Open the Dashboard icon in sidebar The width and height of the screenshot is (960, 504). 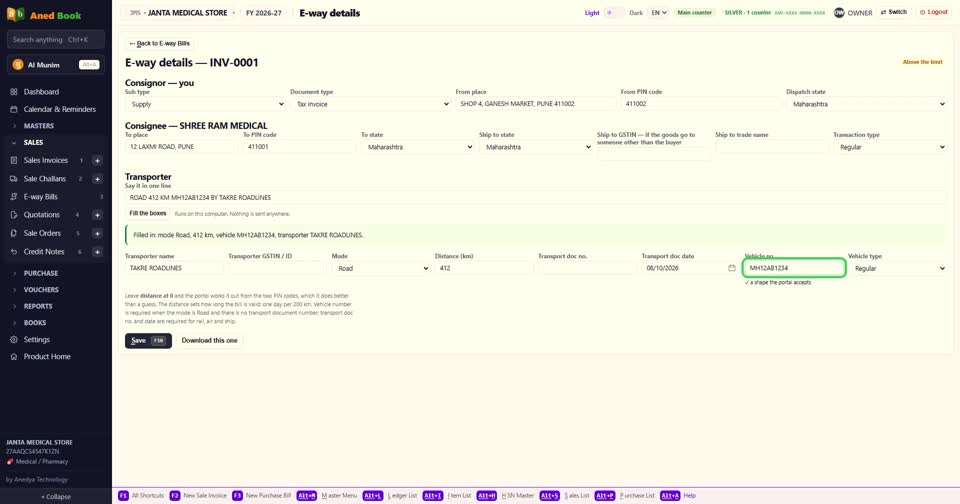pyautogui.click(x=13, y=92)
